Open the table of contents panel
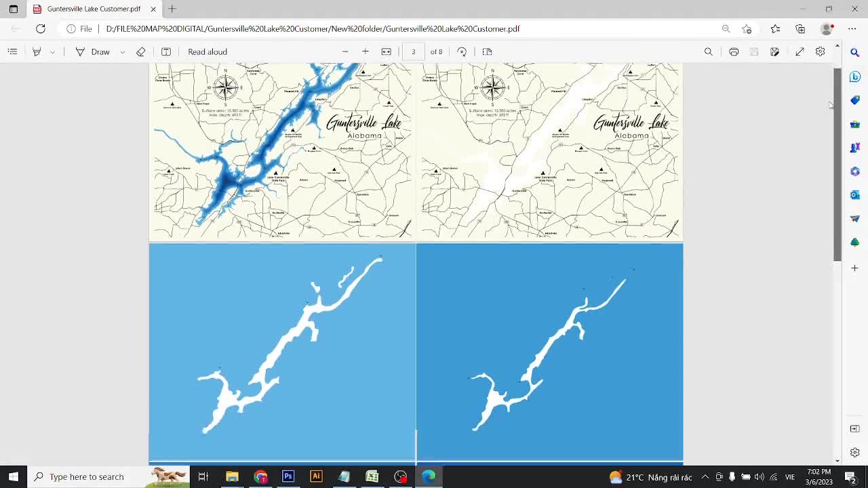 click(x=12, y=52)
